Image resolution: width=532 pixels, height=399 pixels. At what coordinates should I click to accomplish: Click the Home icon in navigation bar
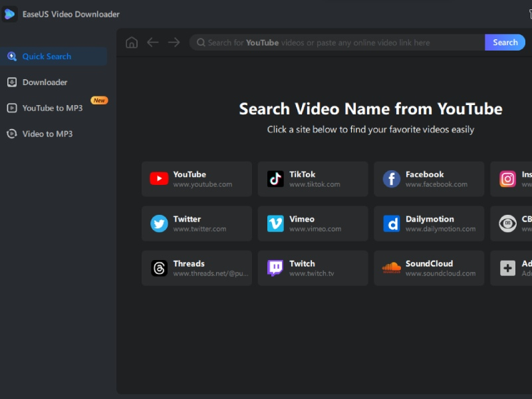point(132,43)
